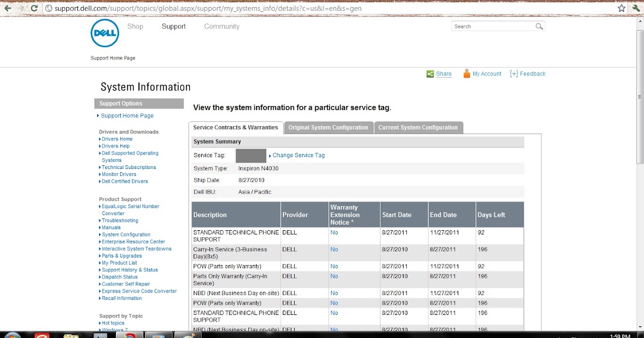Click the Support Home Page breadcrumb
This screenshot has width=644, height=338.
pyautogui.click(x=113, y=58)
